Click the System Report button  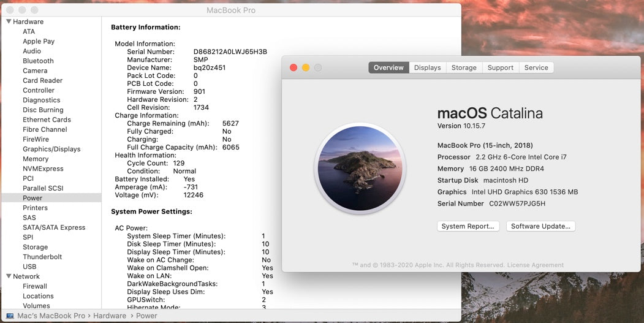click(x=468, y=226)
